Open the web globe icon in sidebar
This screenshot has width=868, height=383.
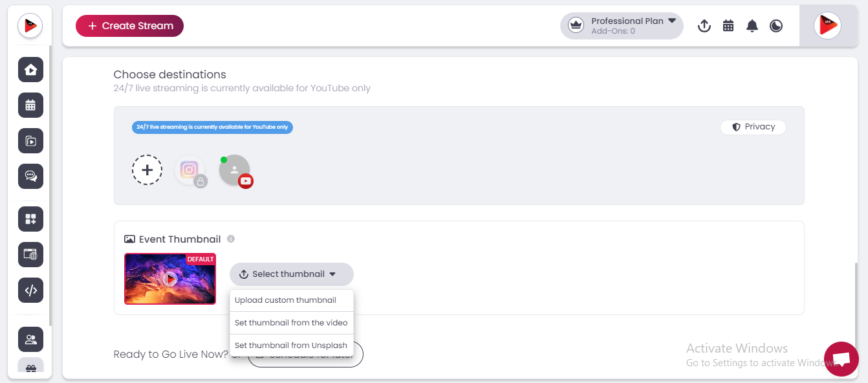coord(30,255)
